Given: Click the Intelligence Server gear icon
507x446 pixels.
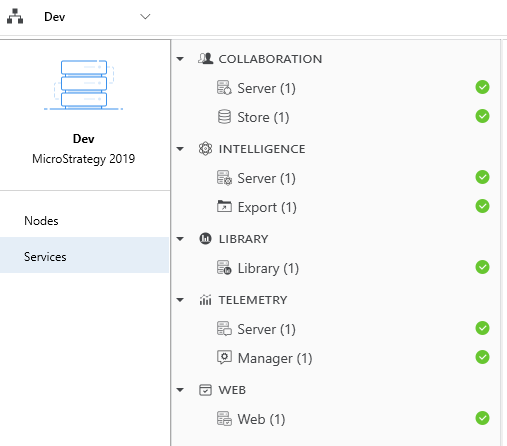Looking at the screenshot, I should pyautogui.click(x=224, y=178).
